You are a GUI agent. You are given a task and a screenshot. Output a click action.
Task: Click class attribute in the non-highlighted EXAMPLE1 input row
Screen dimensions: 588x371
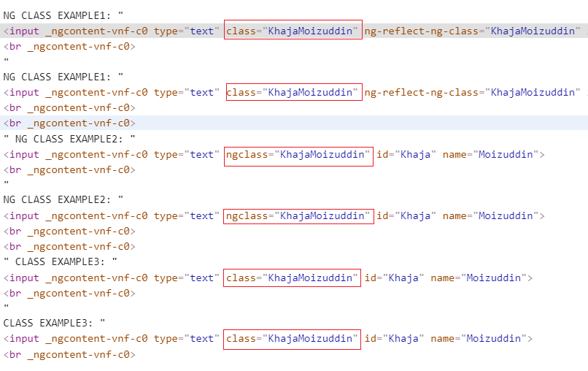292,92
